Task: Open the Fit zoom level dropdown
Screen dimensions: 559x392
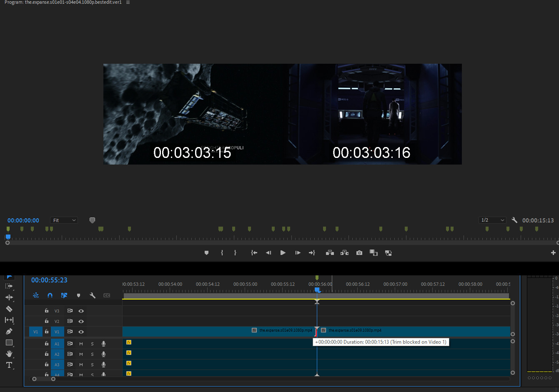Action: (64, 220)
